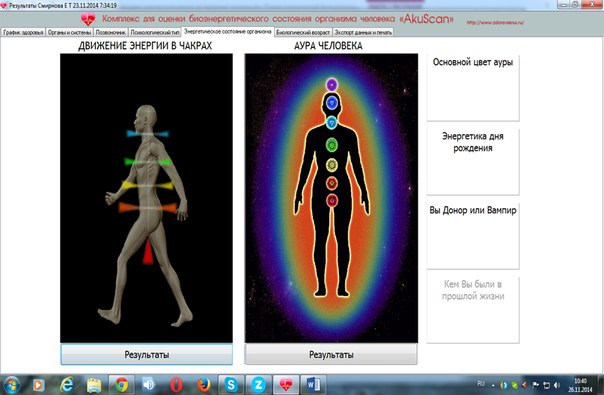Open the Opera browser taskbar icon
604x395 pixels.
pyautogui.click(x=176, y=385)
